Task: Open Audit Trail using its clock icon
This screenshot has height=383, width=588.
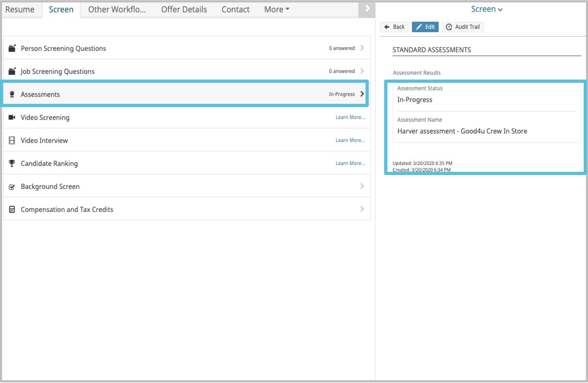Action: coord(449,27)
